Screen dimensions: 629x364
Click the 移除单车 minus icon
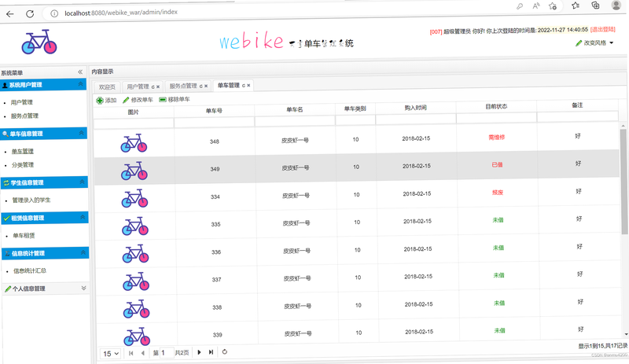pos(163,100)
